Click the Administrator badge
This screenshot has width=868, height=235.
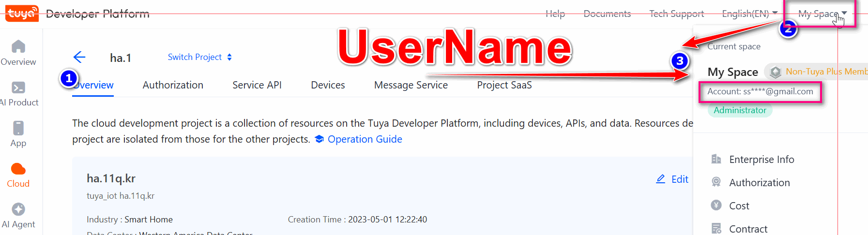[740, 110]
